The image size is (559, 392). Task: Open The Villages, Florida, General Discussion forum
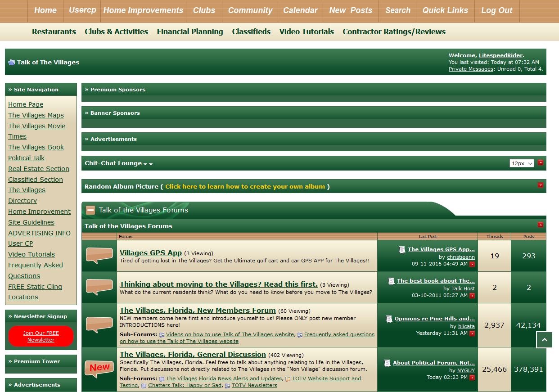[193, 355]
